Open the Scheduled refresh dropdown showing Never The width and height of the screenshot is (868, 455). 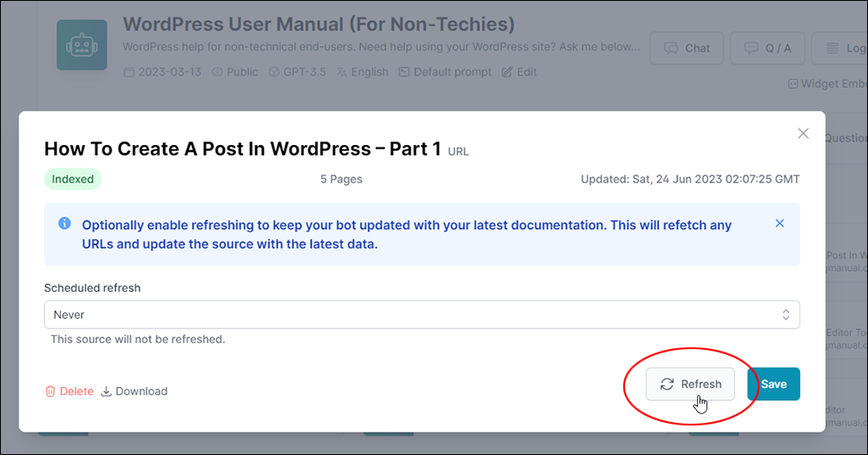422,314
